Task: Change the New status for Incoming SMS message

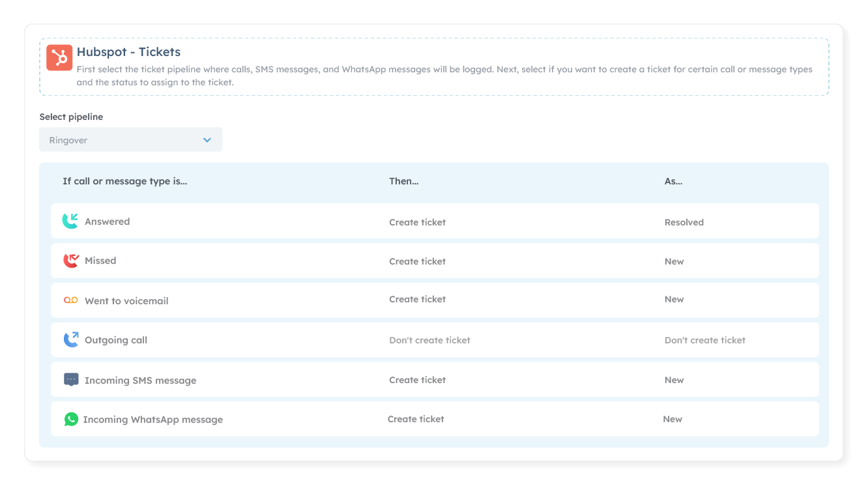Action: click(674, 379)
